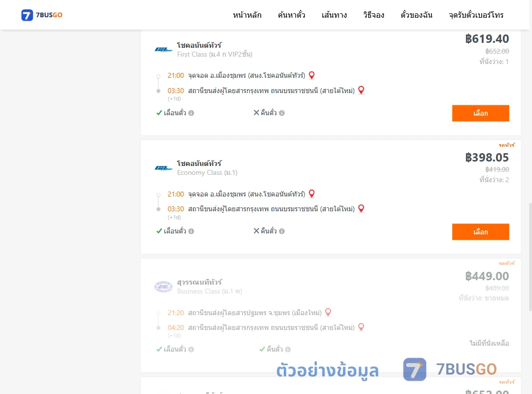Click สุวรรณนทีทัวร์ operator logo
532x394 pixels.
click(x=164, y=287)
